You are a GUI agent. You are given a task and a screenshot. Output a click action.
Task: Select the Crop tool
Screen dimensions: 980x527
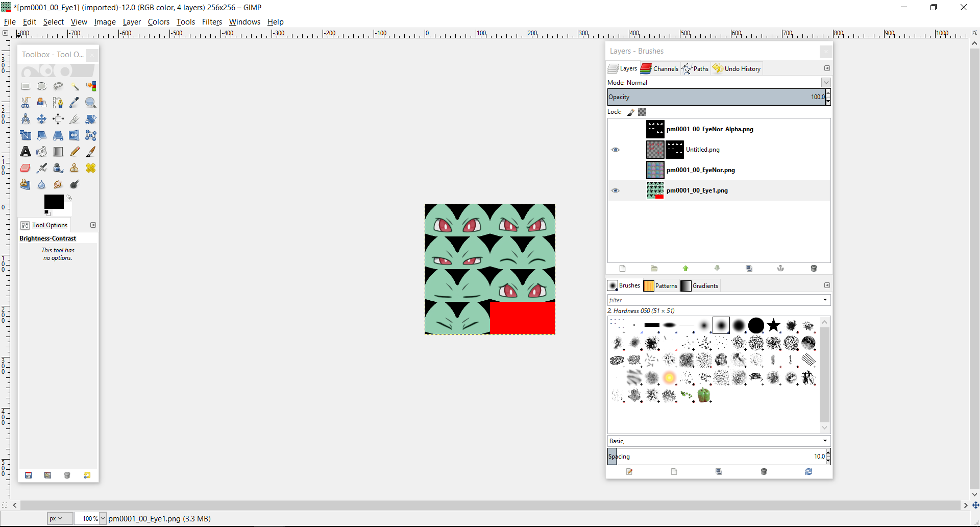point(75,119)
